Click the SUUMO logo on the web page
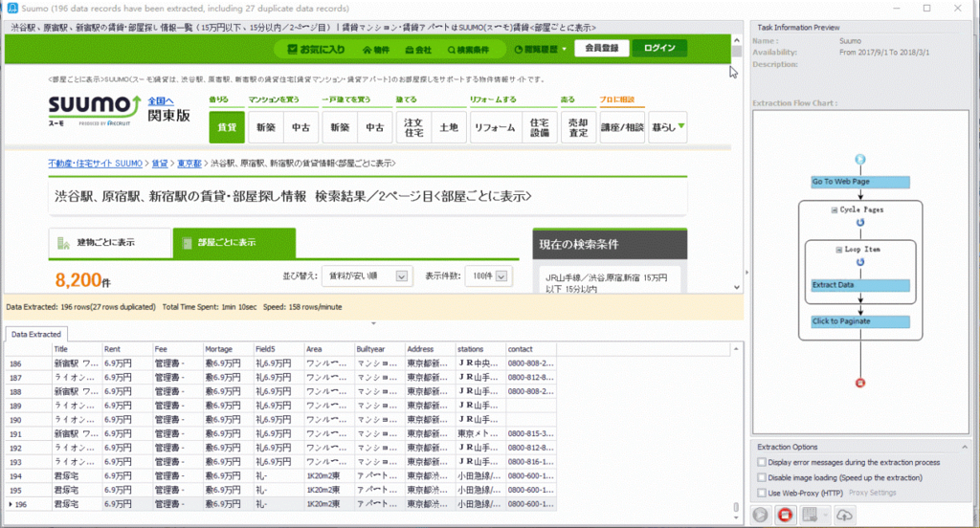This screenshot has height=528, width=980. (95, 110)
